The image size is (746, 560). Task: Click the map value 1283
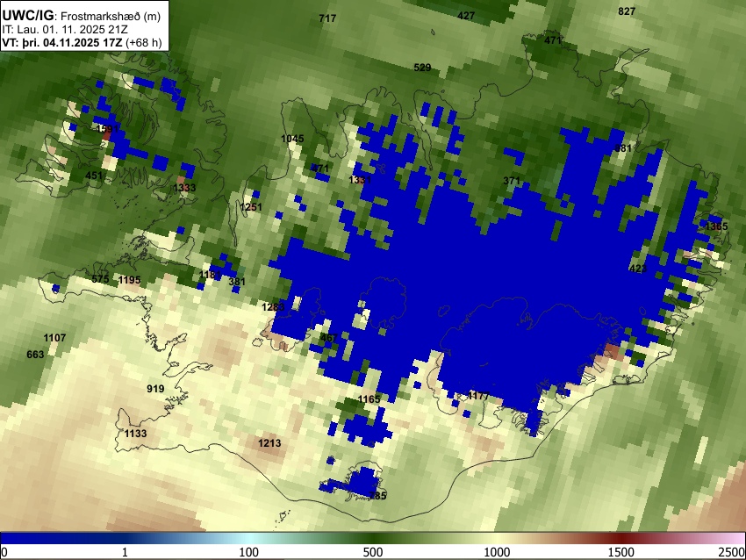click(x=273, y=307)
